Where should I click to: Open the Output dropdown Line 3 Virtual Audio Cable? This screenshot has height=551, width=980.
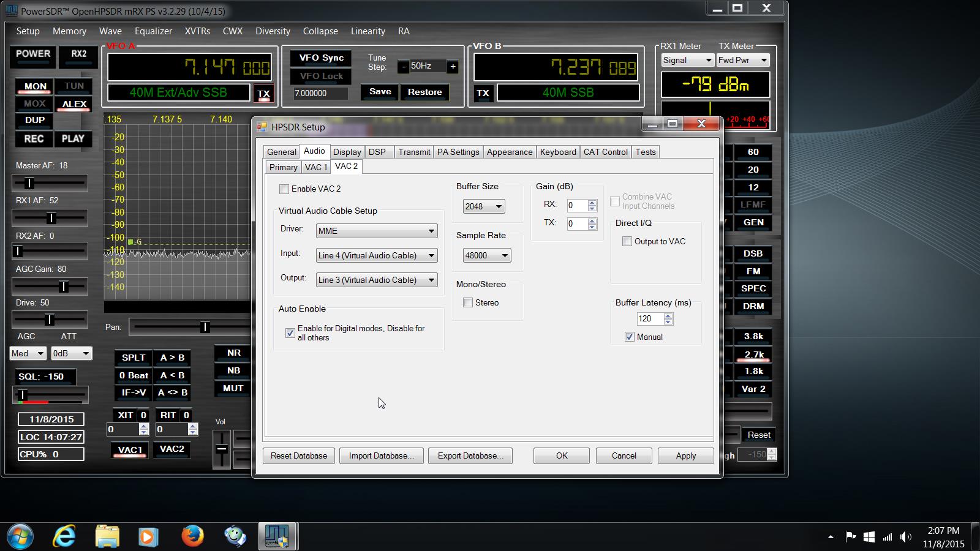coord(377,280)
